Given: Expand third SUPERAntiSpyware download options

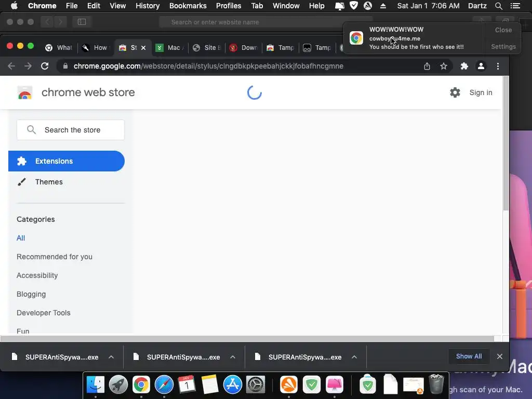Looking at the screenshot, I should (354, 357).
